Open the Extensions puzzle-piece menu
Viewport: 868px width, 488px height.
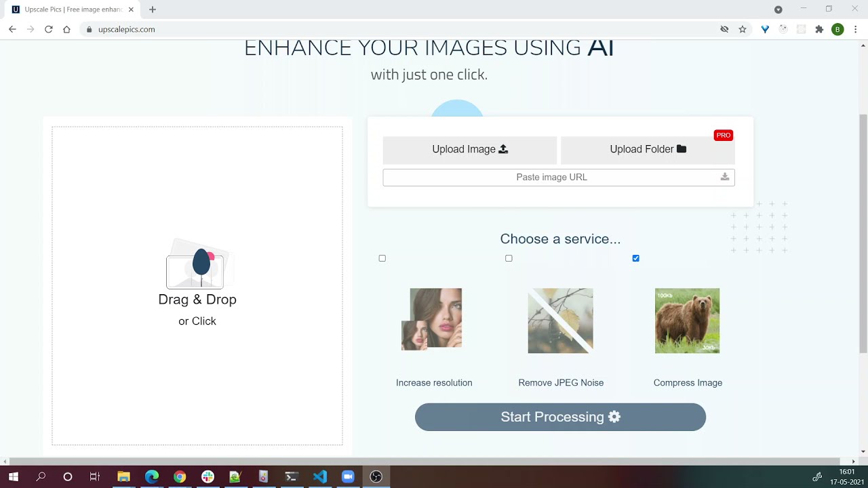point(819,29)
